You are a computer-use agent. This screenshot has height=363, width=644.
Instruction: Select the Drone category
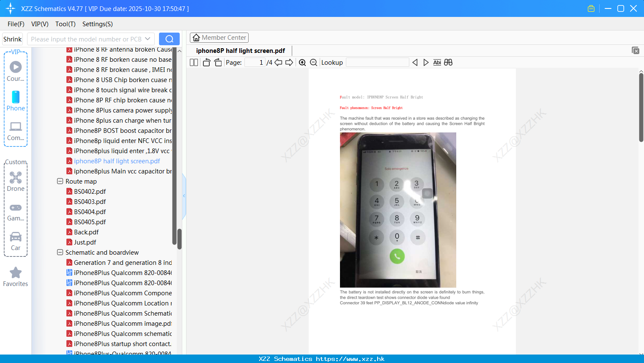[x=16, y=181]
